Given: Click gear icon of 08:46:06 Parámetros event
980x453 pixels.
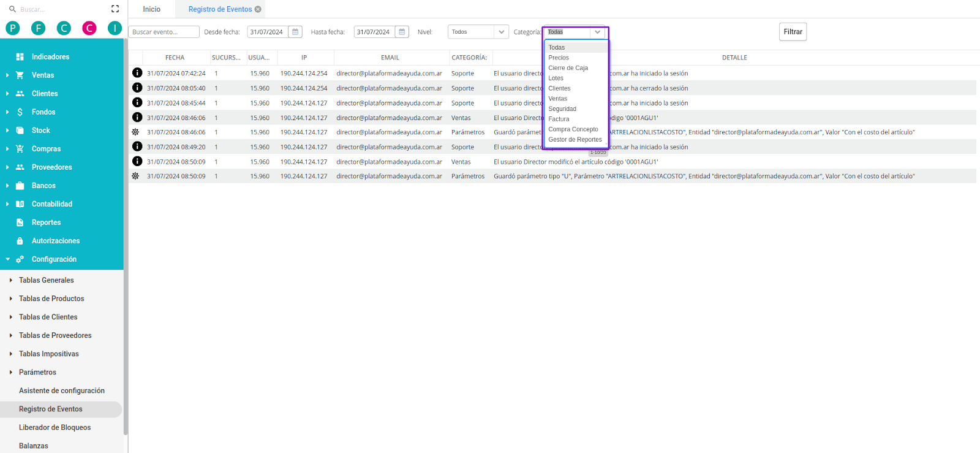Looking at the screenshot, I should click(135, 132).
